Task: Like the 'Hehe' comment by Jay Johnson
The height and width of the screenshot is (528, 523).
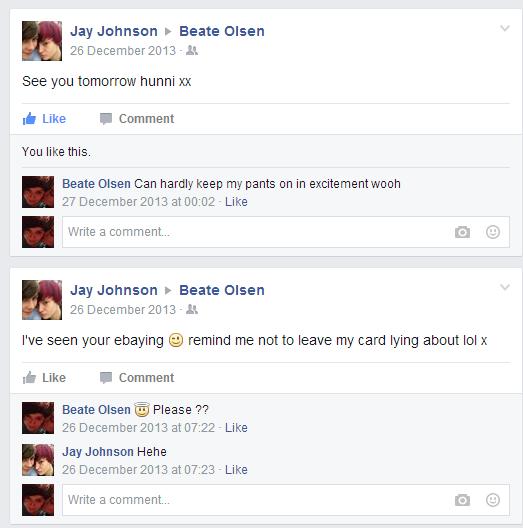Action: click(x=236, y=470)
